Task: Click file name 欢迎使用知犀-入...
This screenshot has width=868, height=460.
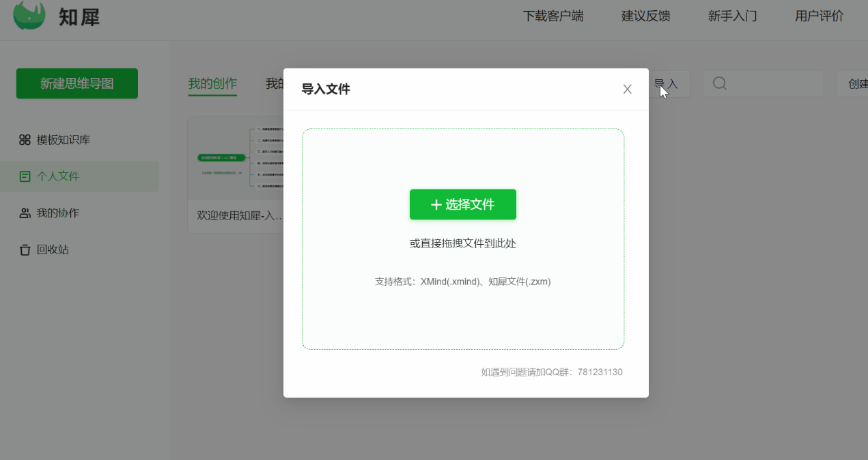Action: (238, 215)
